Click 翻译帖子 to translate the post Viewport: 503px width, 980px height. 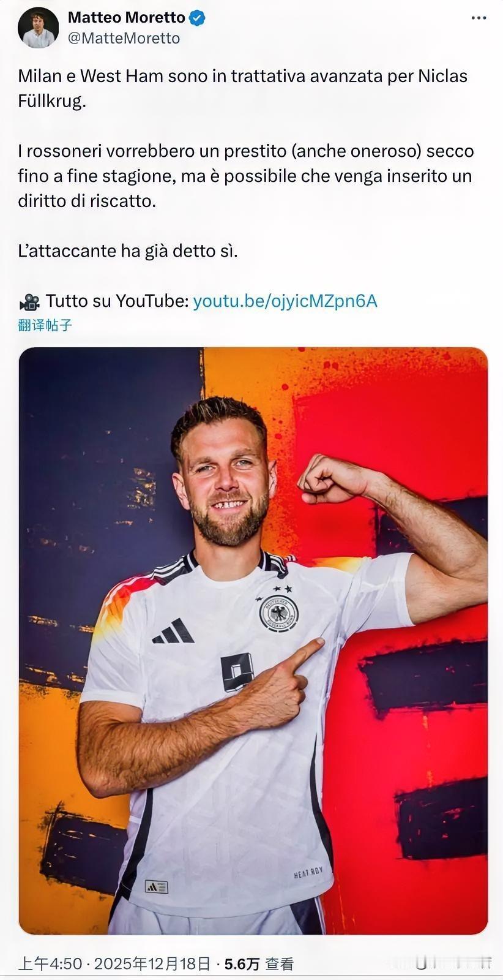45,325
